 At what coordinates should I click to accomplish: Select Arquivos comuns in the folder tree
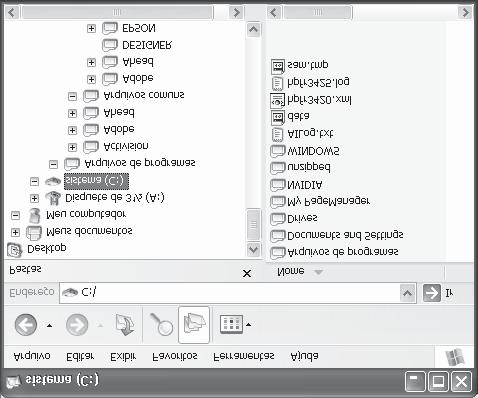pos(144,95)
